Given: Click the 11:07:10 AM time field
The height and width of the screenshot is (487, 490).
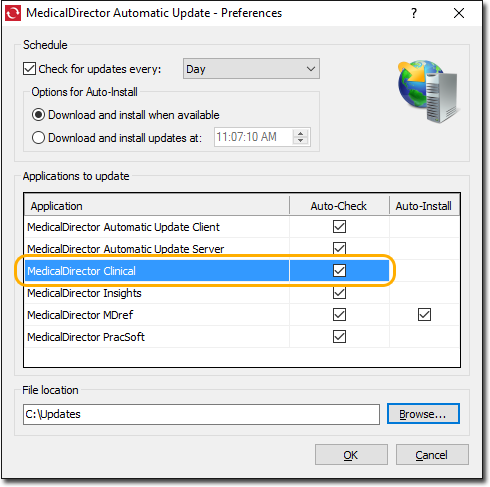Looking at the screenshot, I should [253, 137].
